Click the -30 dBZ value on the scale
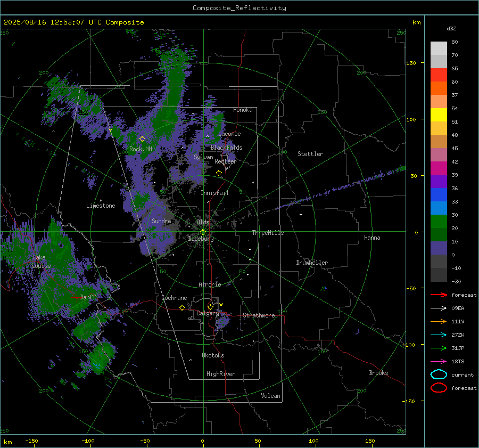Screen dimensions: 479x448 click(x=456, y=282)
